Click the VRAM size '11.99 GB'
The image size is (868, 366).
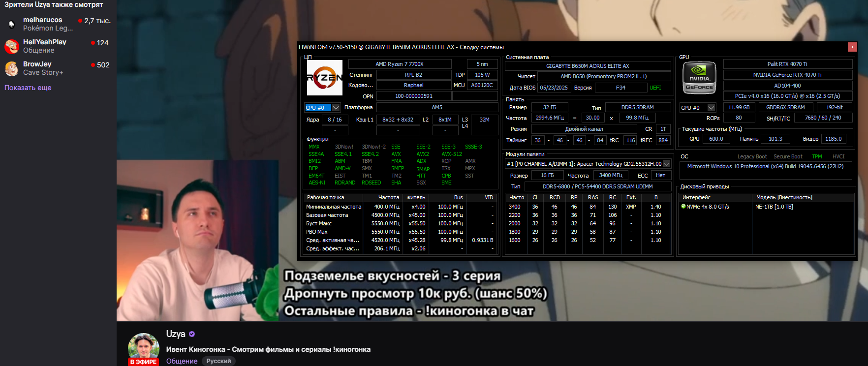(739, 107)
